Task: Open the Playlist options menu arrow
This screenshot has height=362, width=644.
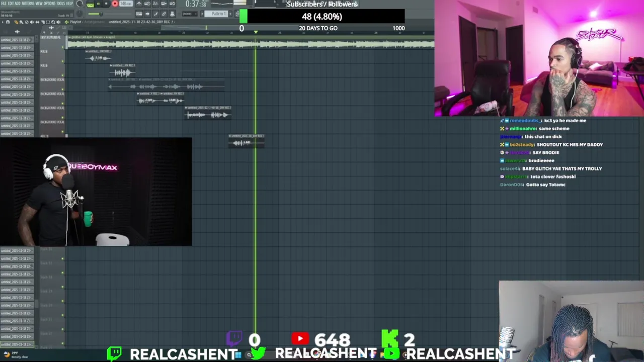Action: coord(3,22)
